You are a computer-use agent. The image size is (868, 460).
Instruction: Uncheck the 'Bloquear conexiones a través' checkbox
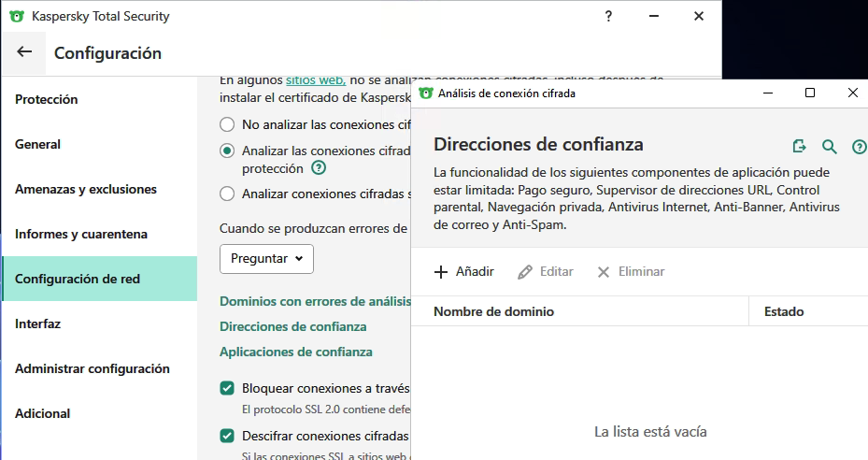227,387
